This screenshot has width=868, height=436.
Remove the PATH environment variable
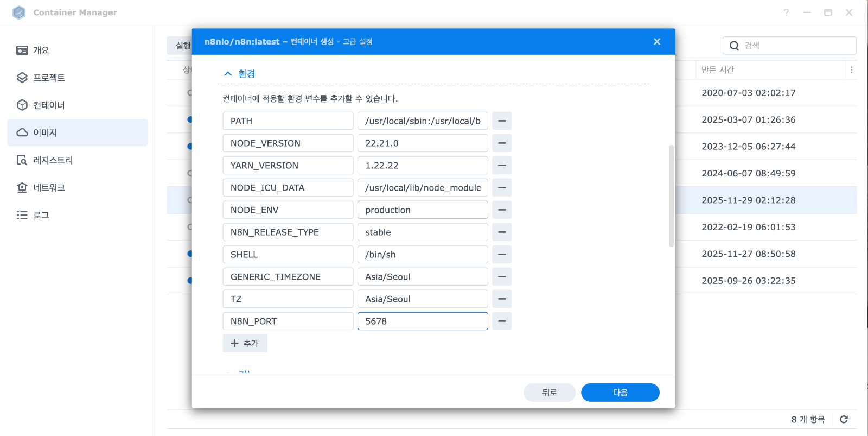(x=502, y=121)
